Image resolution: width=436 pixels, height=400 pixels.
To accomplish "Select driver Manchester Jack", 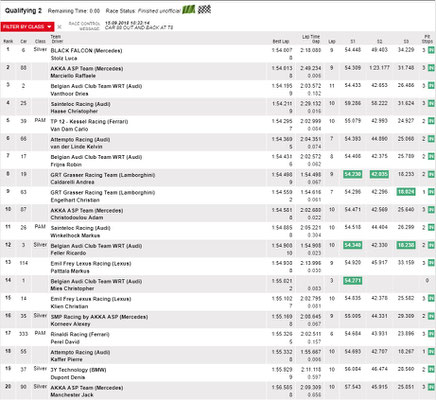I will pos(72,395).
